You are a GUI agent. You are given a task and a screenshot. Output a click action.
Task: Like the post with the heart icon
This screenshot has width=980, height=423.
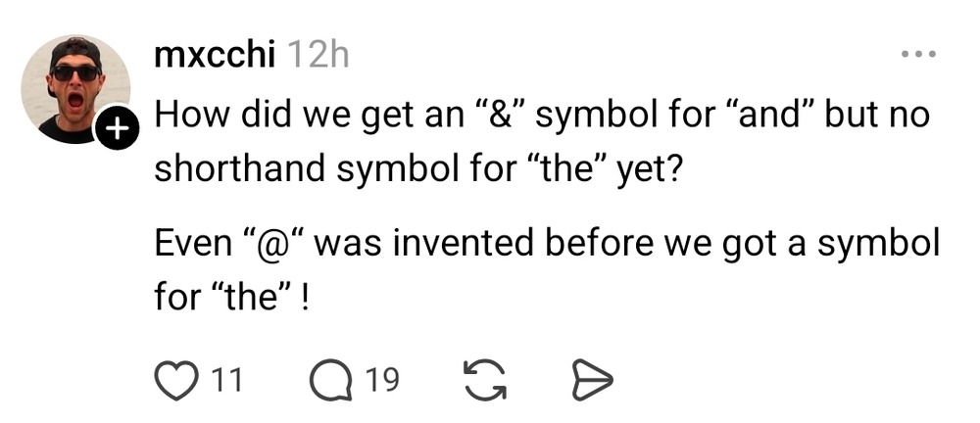click(175, 378)
